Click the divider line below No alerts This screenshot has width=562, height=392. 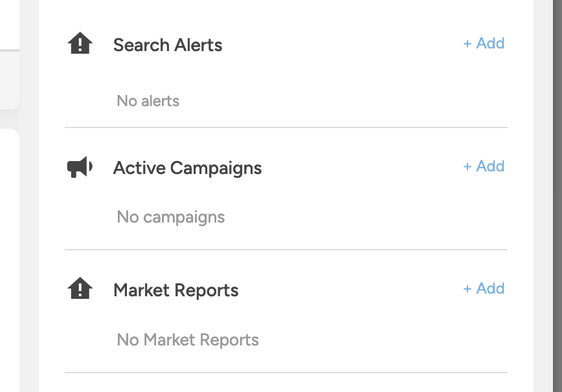coord(286,127)
